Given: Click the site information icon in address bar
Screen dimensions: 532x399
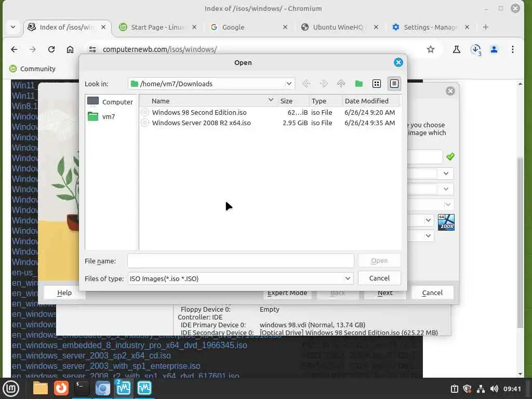Looking at the screenshot, I should (92, 49).
